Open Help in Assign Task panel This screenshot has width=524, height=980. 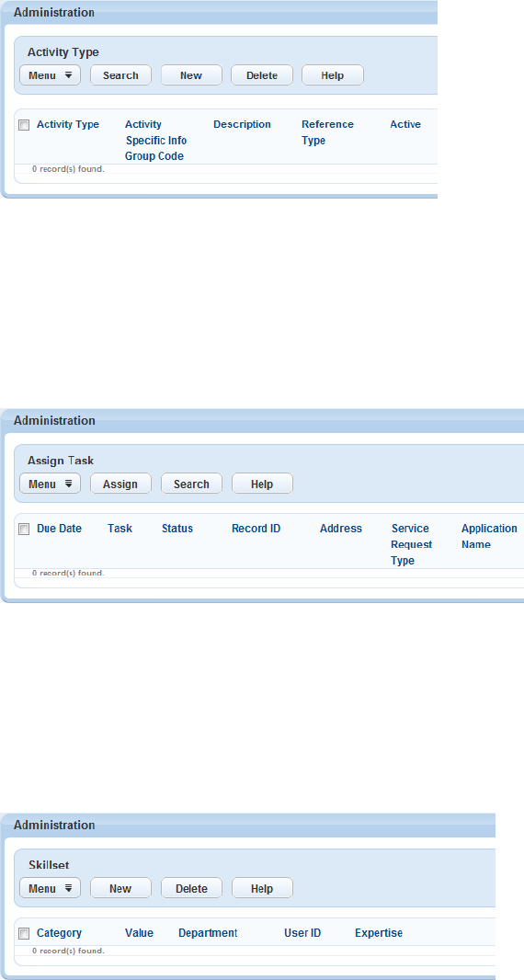pos(262,484)
